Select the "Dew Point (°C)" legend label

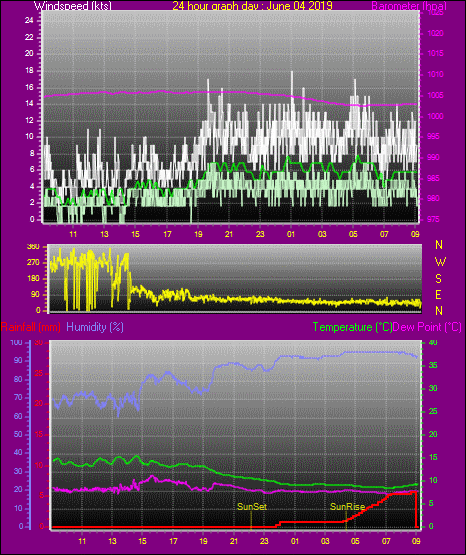click(427, 327)
